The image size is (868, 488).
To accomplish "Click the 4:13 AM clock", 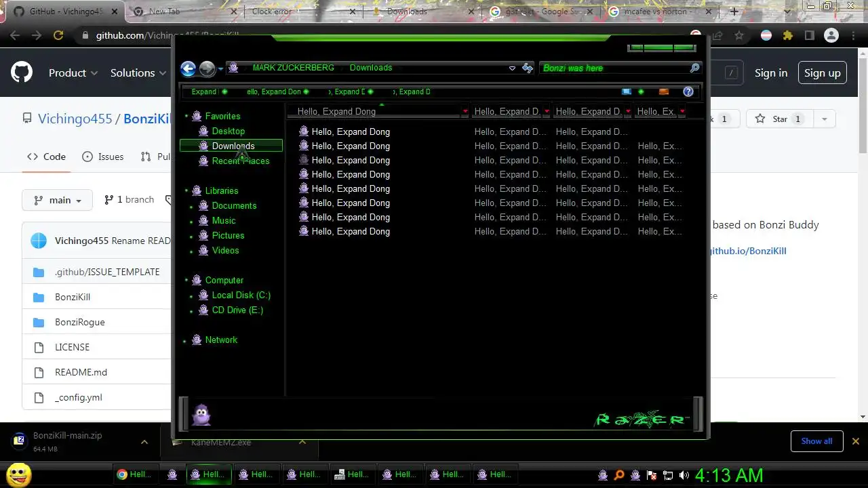I will pos(729,475).
